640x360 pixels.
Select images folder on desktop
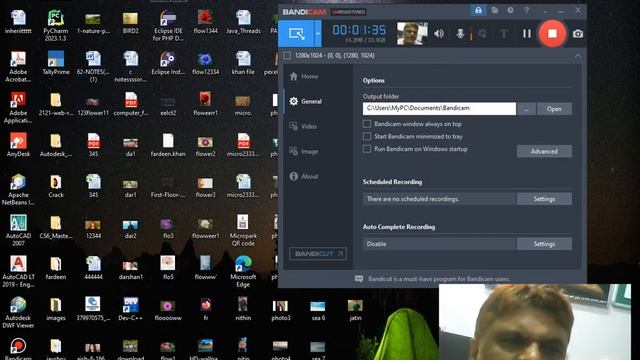pos(56,309)
